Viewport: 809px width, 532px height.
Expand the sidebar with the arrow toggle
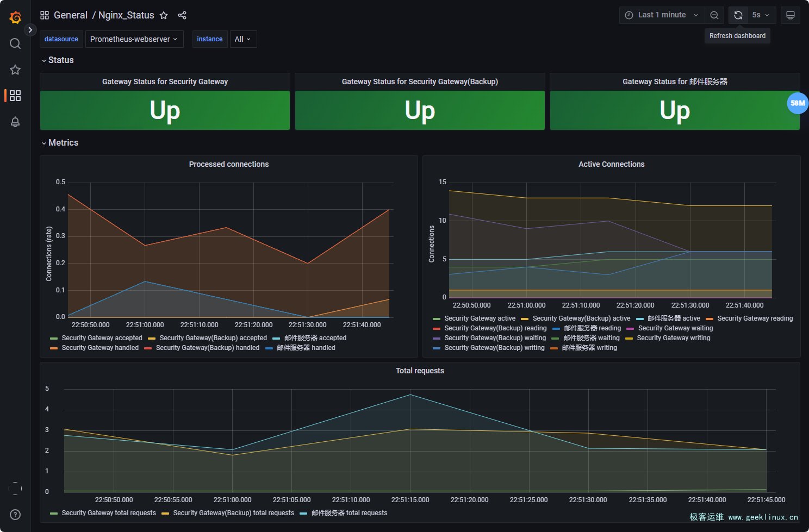click(30, 30)
